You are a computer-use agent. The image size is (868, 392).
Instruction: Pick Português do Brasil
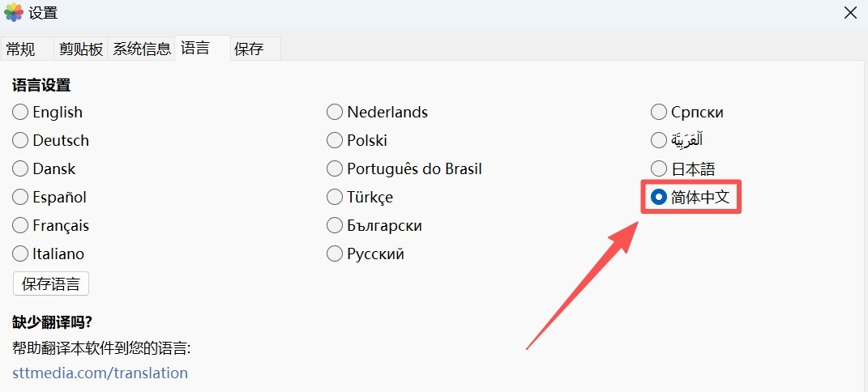[335, 169]
